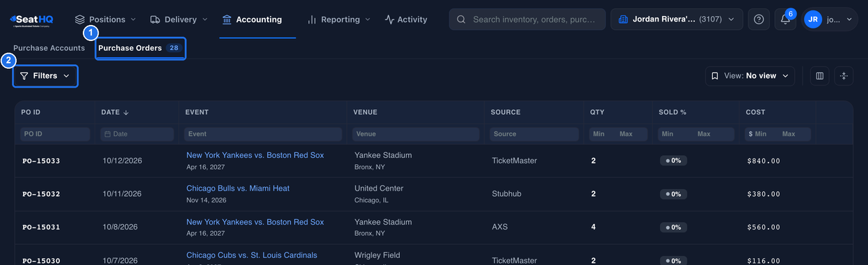Click the Source filter field
The image size is (868, 265).
(x=534, y=134)
